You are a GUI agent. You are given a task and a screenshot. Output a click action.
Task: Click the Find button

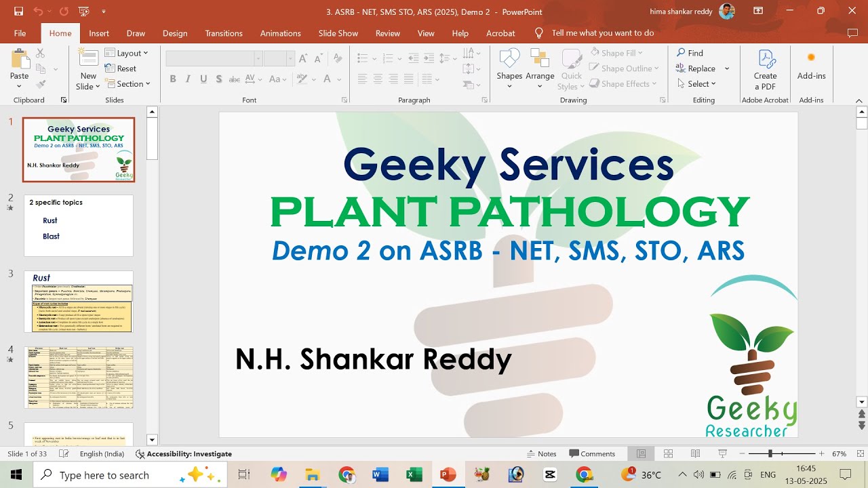coord(690,53)
